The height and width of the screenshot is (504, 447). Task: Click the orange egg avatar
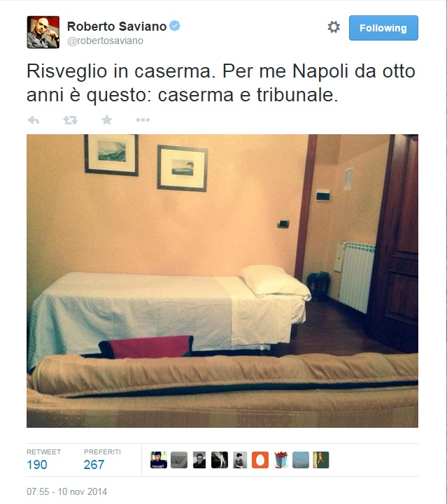[x=260, y=460]
